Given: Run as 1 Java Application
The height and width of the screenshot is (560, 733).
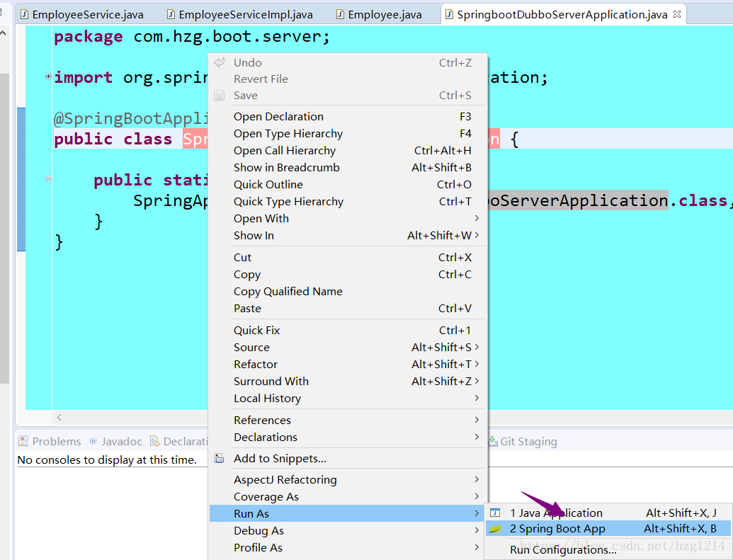Looking at the screenshot, I should pos(608,513).
